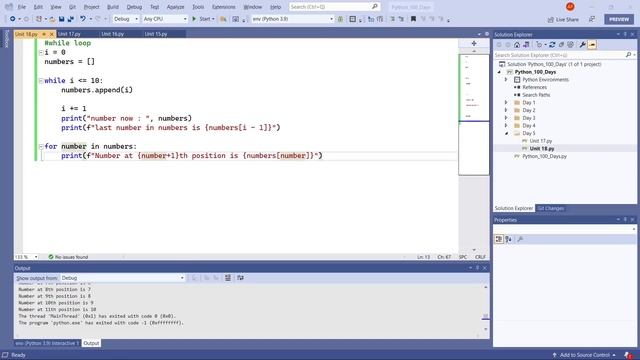Click the SPC indentation indicator
The width and height of the screenshot is (640, 360).
click(x=463, y=257)
